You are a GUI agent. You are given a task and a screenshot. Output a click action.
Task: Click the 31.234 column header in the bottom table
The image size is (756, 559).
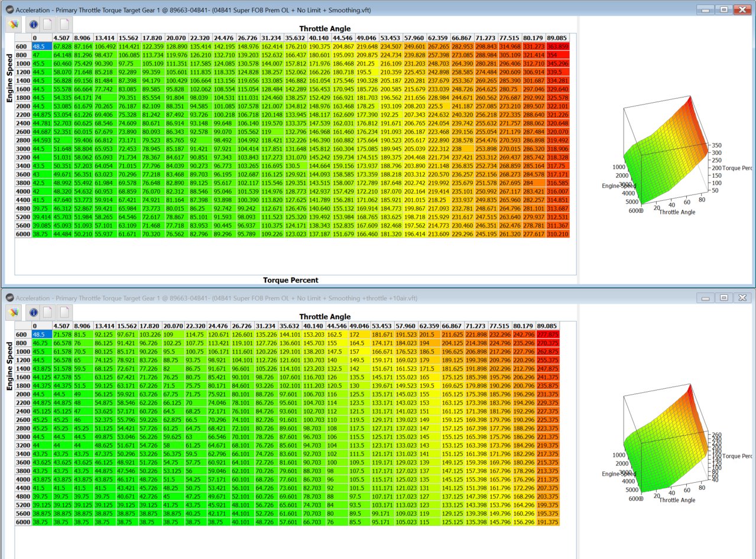click(265, 326)
